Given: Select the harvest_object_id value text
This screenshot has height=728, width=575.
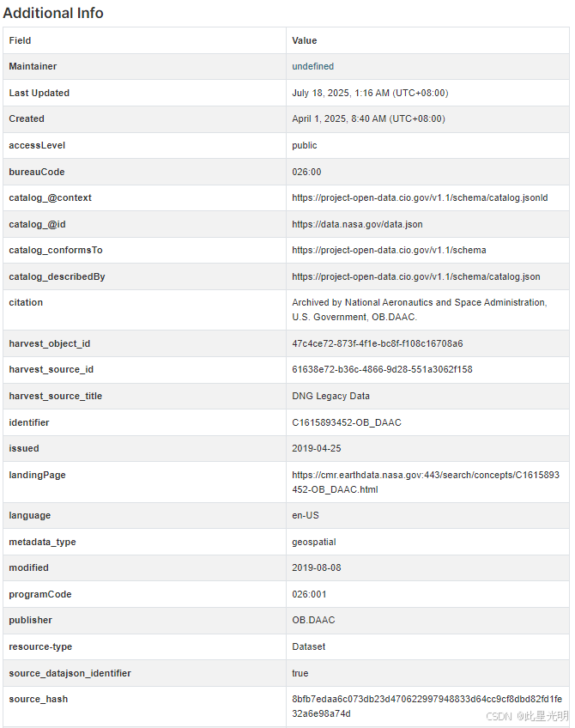Looking at the screenshot, I should (377, 343).
